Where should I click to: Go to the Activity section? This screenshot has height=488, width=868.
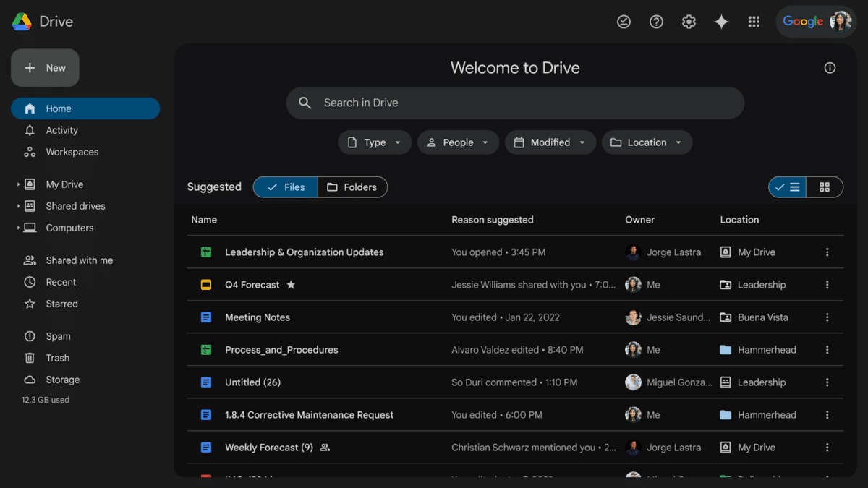62,130
